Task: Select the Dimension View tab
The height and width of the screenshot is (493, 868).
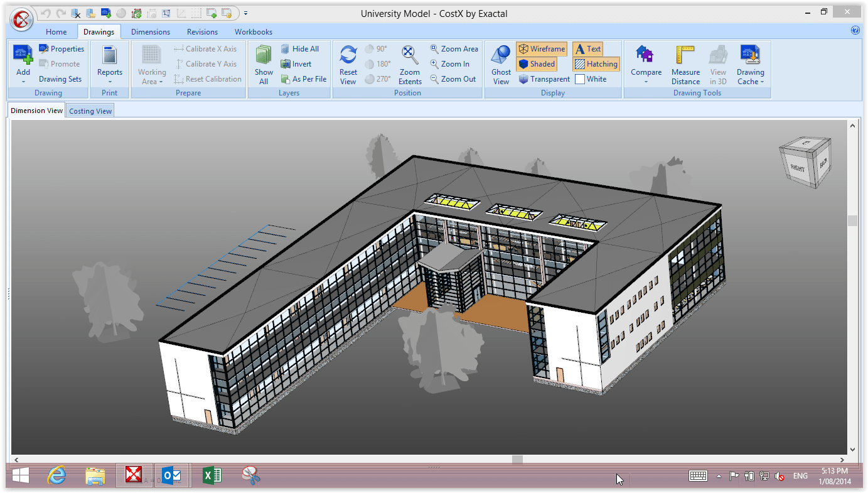Action: tap(37, 111)
